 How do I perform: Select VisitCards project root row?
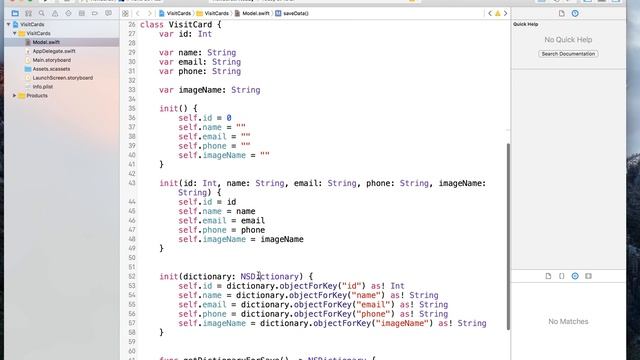click(x=61, y=24)
